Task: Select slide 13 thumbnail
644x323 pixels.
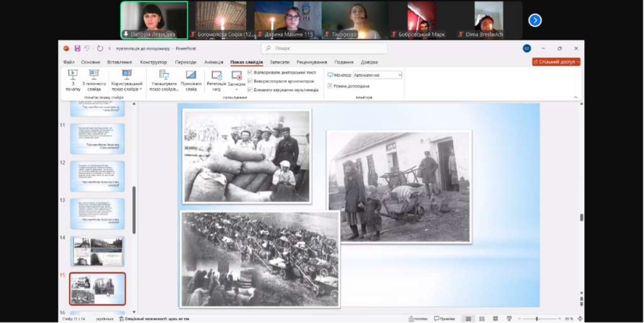Action: click(x=97, y=214)
